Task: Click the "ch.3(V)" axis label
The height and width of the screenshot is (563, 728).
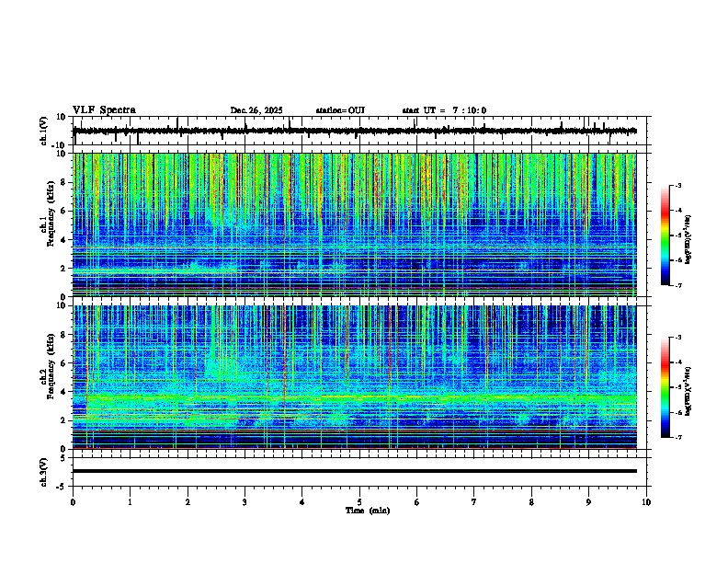Action: [x=44, y=472]
